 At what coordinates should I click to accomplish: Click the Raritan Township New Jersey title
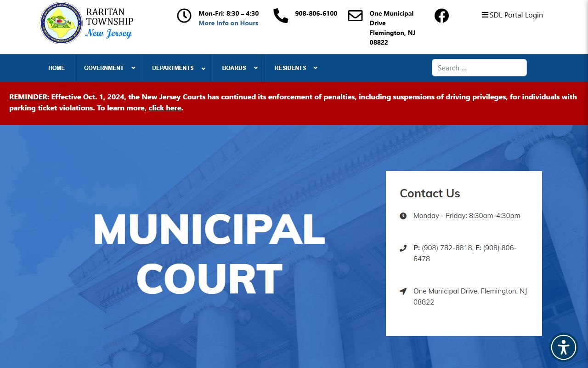(x=109, y=22)
